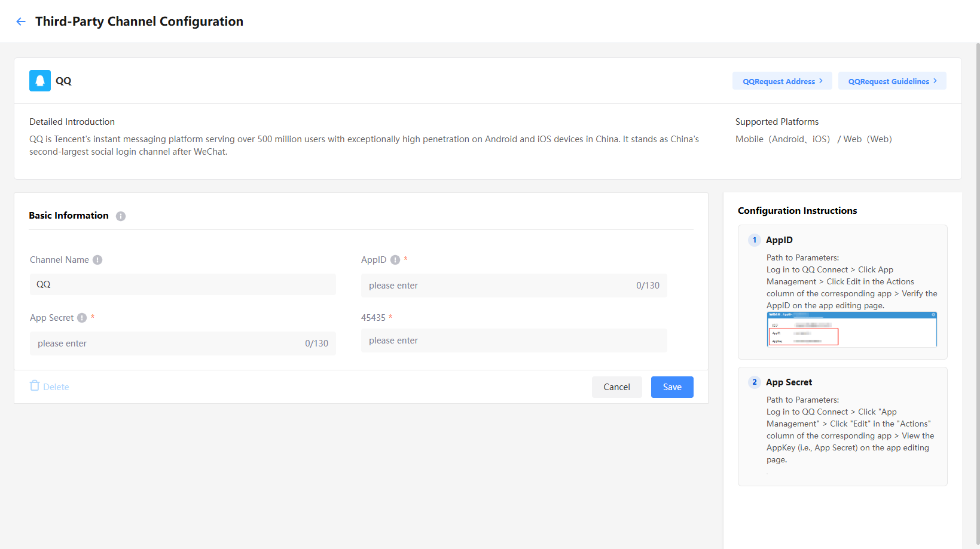Screen dimensions: 980x549
Task: Focus the Channel Name input field
Action: (x=183, y=284)
